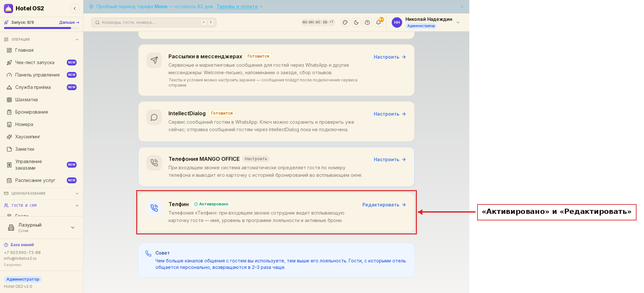Open the help question mark icon

(x=367, y=22)
